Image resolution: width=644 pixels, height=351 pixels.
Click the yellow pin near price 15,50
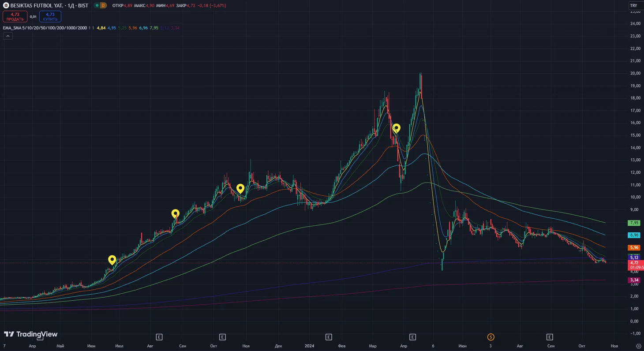(396, 128)
